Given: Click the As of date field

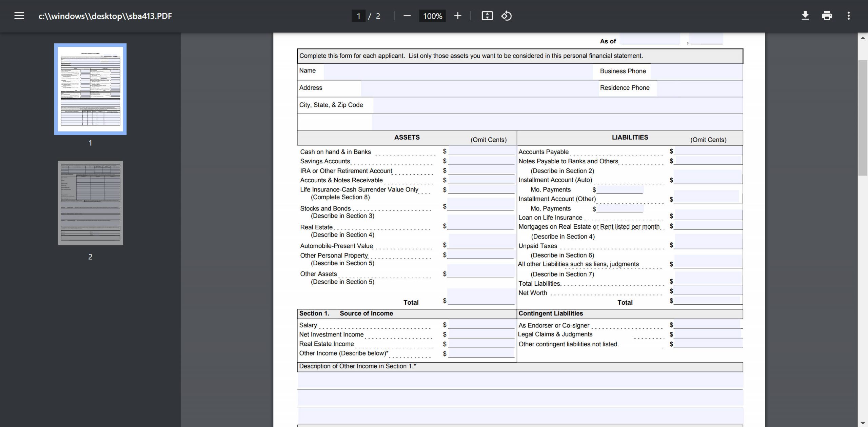Looking at the screenshot, I should click(650, 41).
